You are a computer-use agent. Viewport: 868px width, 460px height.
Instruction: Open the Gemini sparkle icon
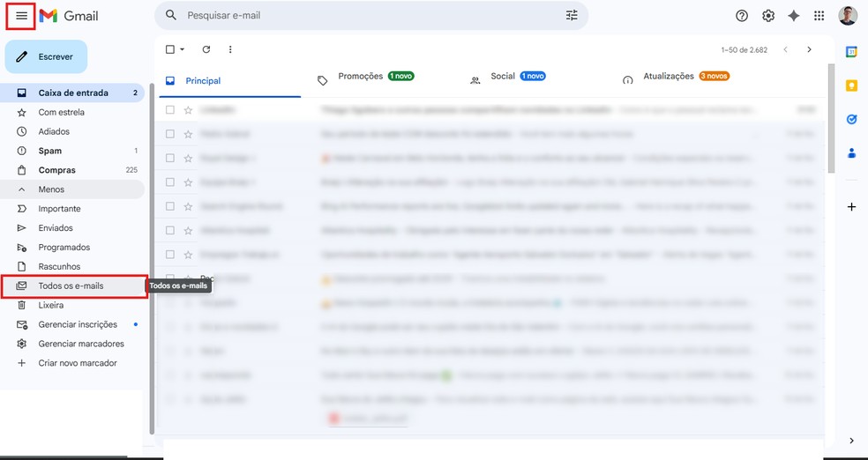point(793,16)
